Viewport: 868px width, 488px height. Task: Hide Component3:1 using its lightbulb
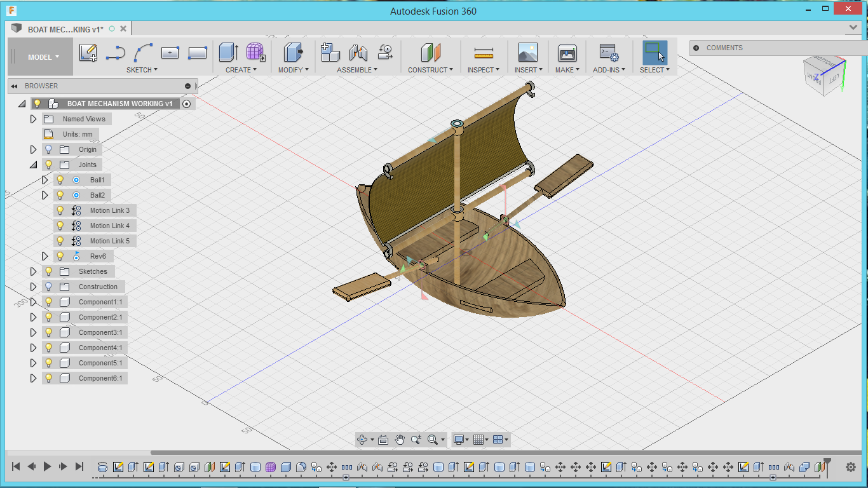[49, 332]
